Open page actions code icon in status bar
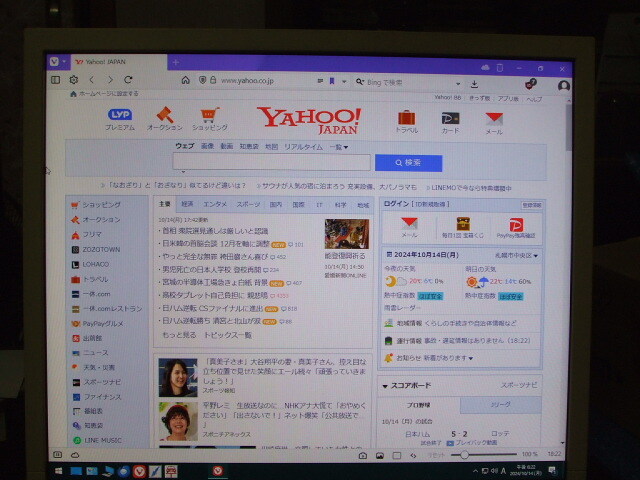Screen dimensions: 640x480 point(413,456)
